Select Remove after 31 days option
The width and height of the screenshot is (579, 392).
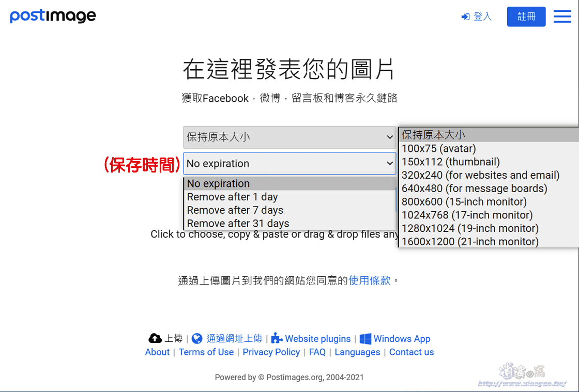pos(237,224)
